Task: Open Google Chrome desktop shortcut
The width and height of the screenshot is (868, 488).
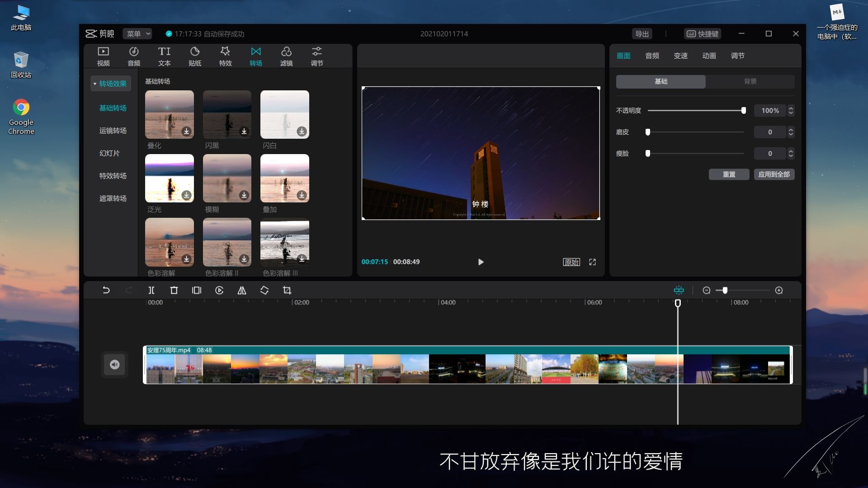Action: pos(21,117)
